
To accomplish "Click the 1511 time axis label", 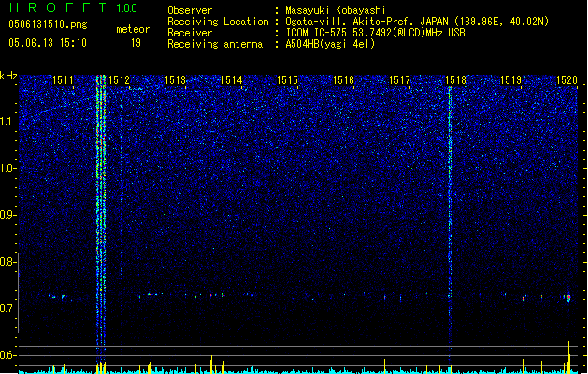I will click(x=63, y=80).
